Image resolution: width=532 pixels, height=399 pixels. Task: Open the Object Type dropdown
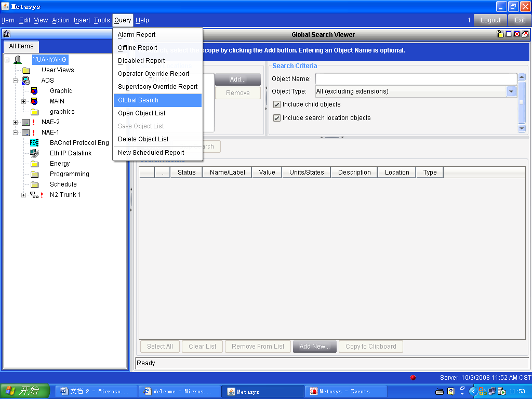511,91
